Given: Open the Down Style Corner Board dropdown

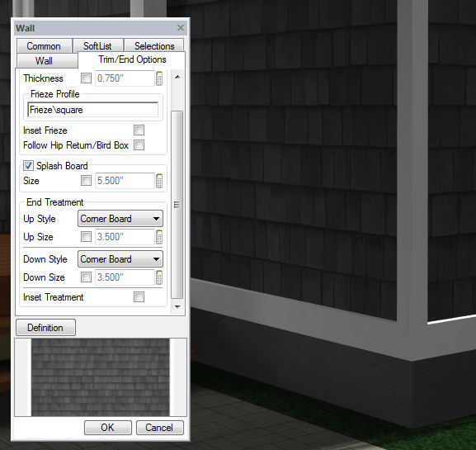Looking at the screenshot, I should [x=120, y=259].
